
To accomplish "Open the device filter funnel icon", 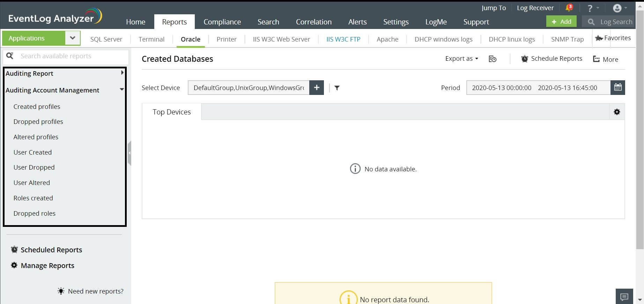I will (337, 88).
